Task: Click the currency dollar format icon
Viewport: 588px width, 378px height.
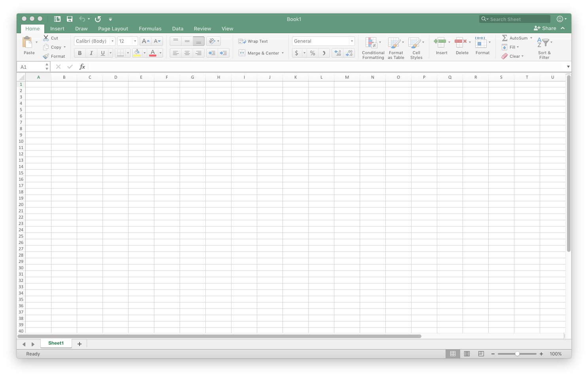Action: pos(297,53)
